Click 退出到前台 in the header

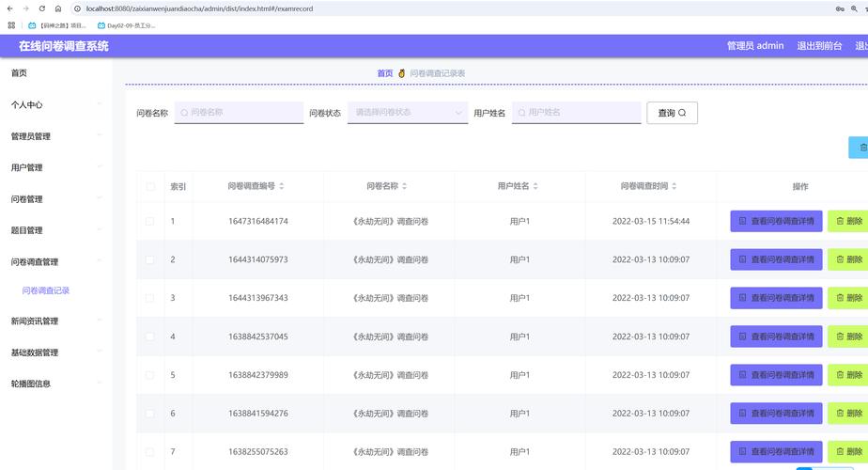819,46
